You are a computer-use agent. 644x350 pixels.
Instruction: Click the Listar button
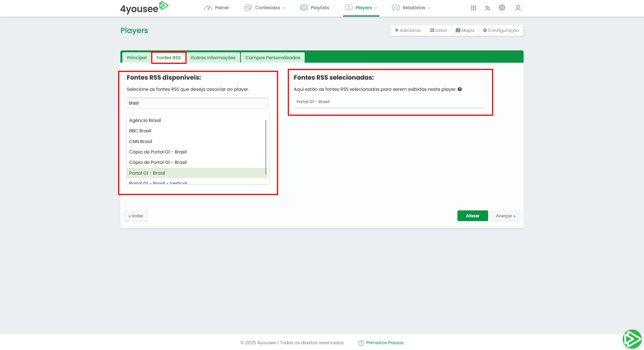[x=438, y=30]
